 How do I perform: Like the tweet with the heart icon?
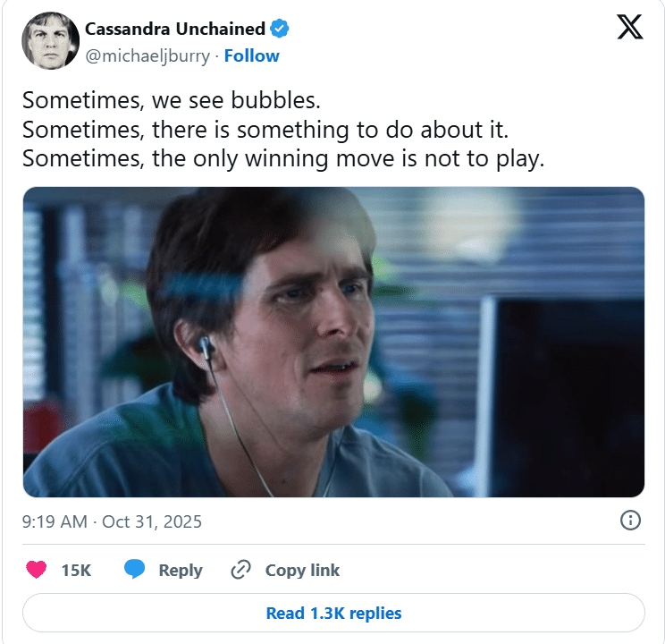[36, 570]
